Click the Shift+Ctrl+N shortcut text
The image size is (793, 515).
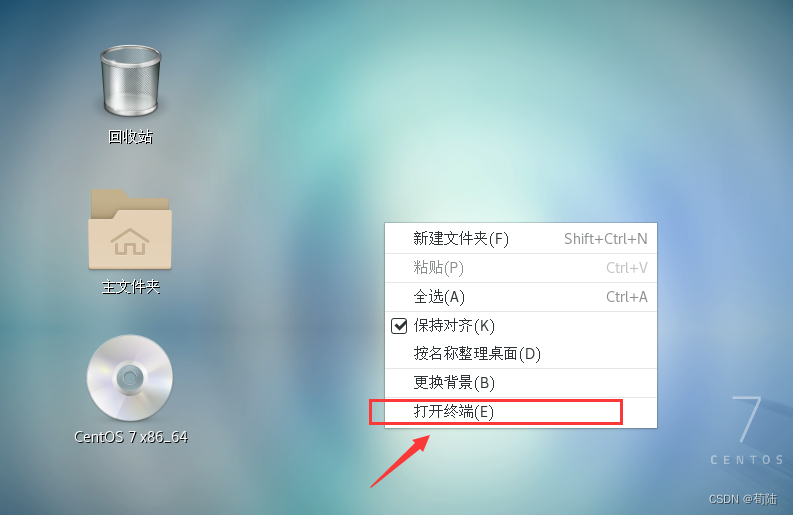pos(605,239)
